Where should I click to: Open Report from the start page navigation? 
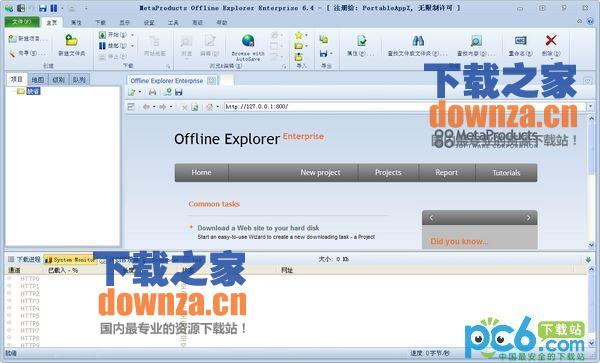(446, 173)
